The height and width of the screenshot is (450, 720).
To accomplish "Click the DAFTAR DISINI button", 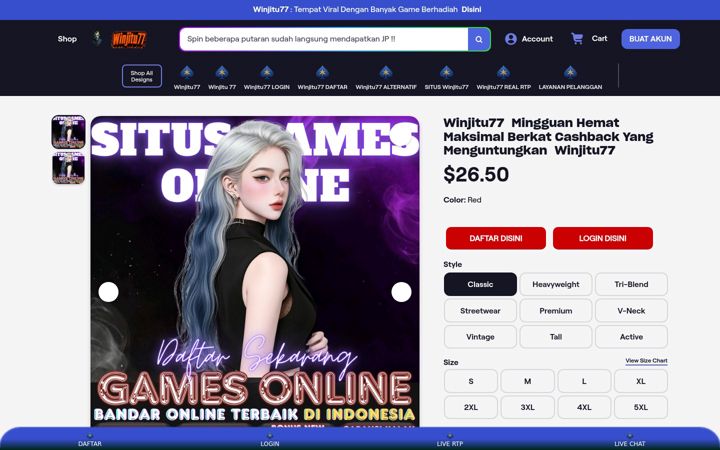I will (496, 238).
